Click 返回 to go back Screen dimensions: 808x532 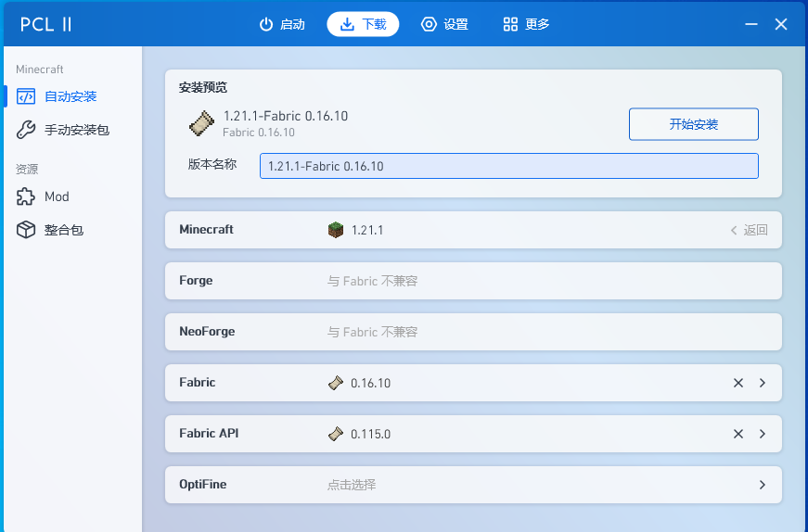click(749, 230)
